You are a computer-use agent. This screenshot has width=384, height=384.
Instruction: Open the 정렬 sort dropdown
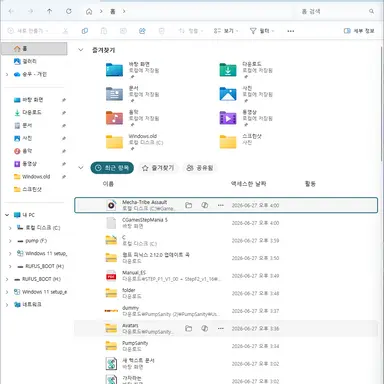tap(190, 31)
